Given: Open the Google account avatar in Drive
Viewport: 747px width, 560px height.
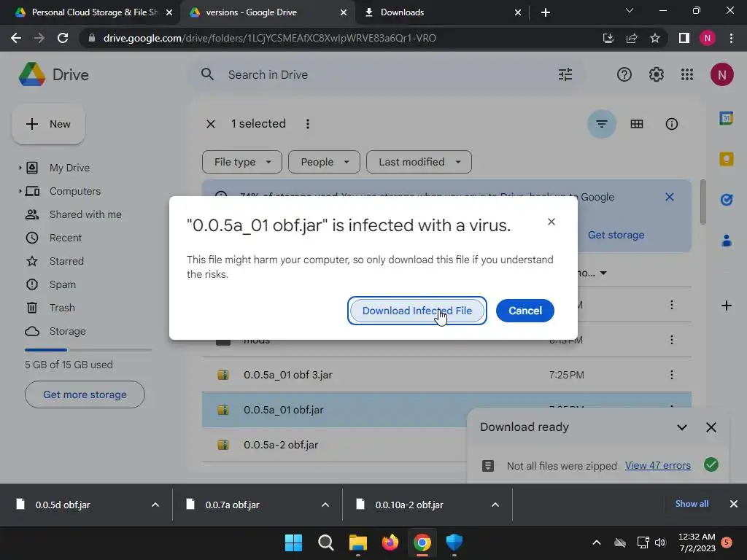Looking at the screenshot, I should [721, 75].
